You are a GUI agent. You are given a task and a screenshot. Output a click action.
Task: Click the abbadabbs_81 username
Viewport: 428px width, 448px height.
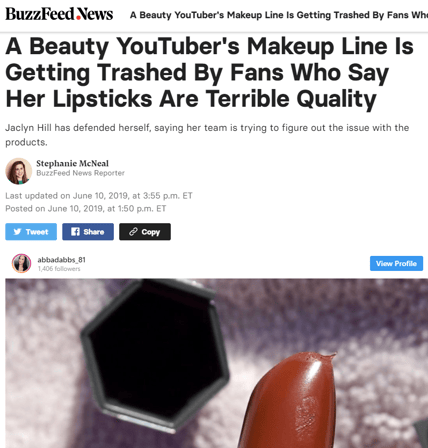click(x=61, y=260)
